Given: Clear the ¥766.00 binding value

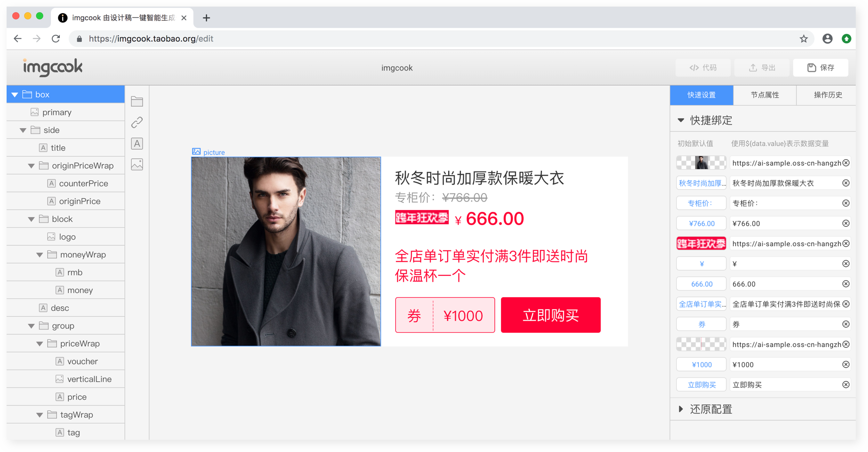Looking at the screenshot, I should (846, 223).
